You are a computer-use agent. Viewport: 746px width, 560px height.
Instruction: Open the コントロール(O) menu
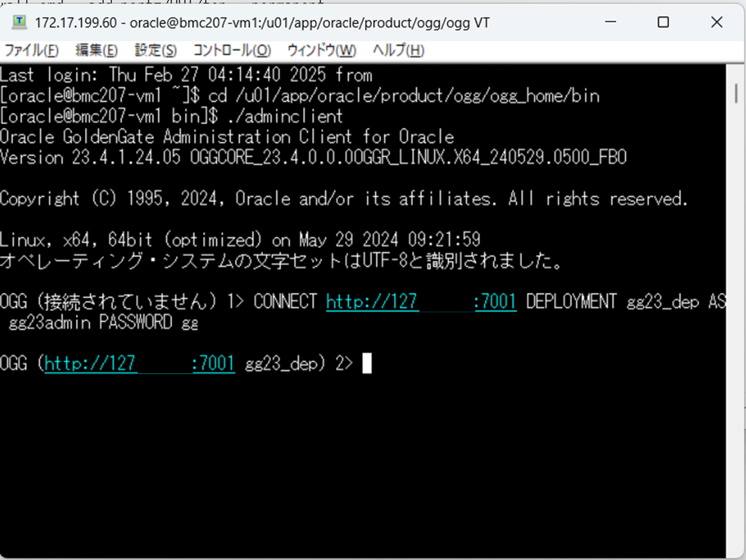tap(232, 50)
